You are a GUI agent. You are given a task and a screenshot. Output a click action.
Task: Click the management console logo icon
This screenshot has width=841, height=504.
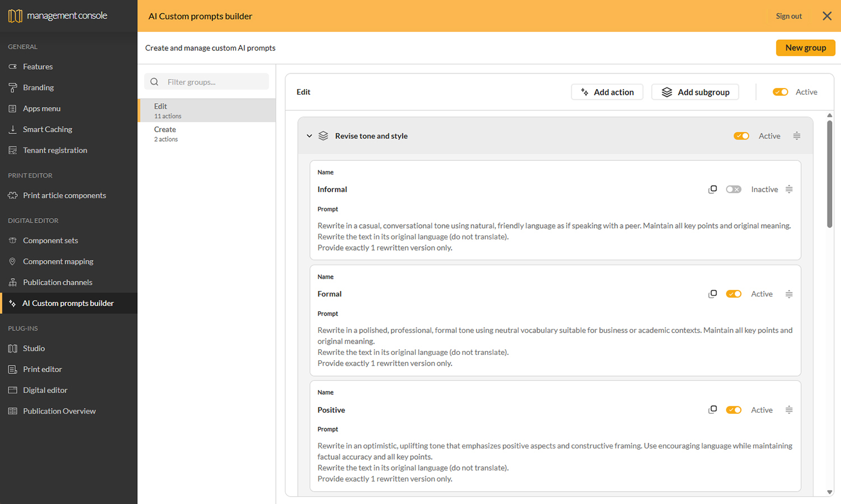click(x=15, y=16)
